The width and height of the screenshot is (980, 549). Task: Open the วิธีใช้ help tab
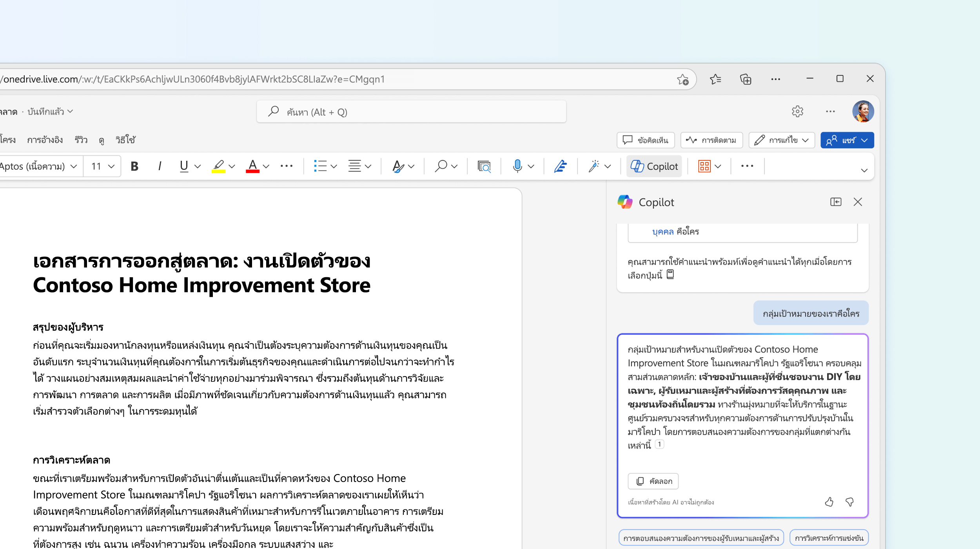[125, 140]
